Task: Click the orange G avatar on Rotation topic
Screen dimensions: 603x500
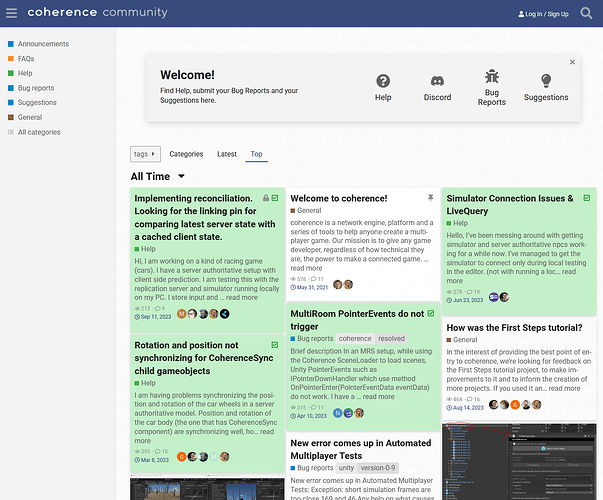Action: [182, 457]
